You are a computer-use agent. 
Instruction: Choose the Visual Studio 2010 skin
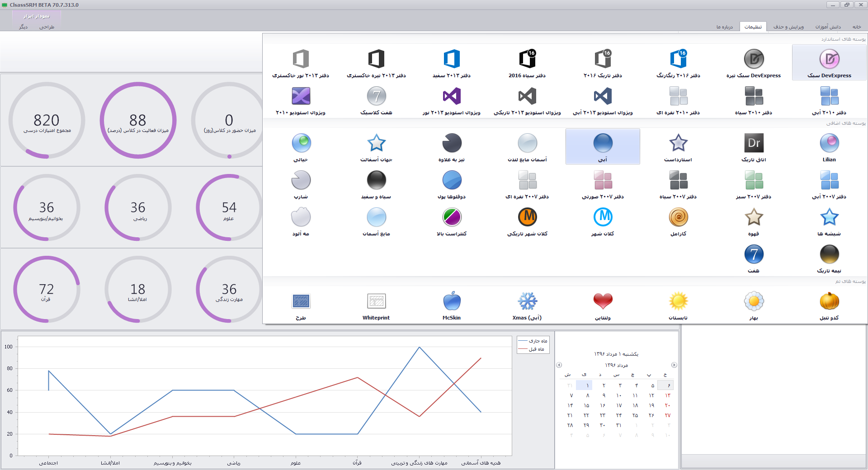tap(301, 100)
